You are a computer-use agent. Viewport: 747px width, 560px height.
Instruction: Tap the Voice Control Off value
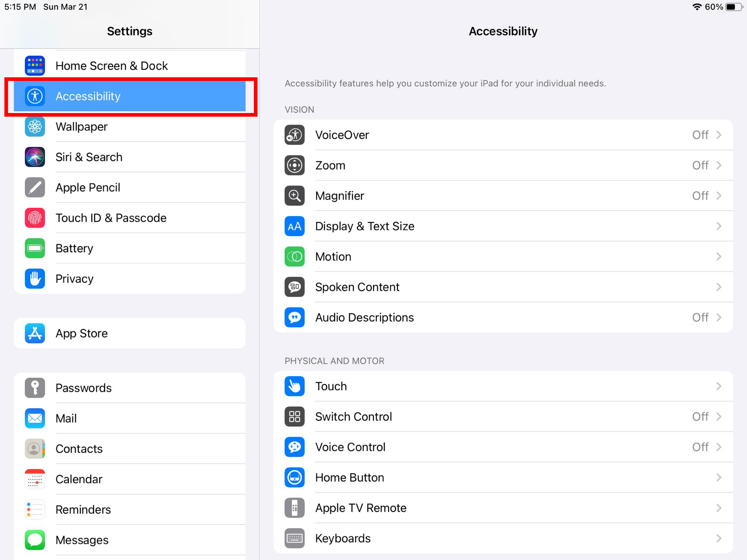700,447
